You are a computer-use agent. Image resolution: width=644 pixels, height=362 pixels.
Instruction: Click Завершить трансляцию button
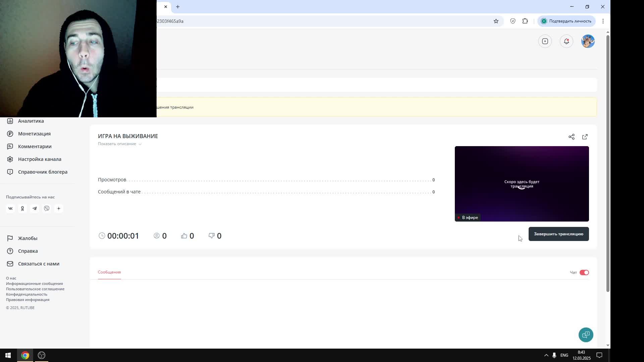[x=558, y=234]
